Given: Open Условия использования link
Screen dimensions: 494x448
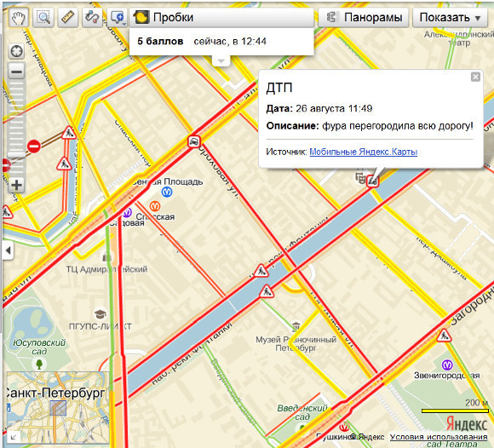Looking at the screenshot, I should [x=439, y=437].
